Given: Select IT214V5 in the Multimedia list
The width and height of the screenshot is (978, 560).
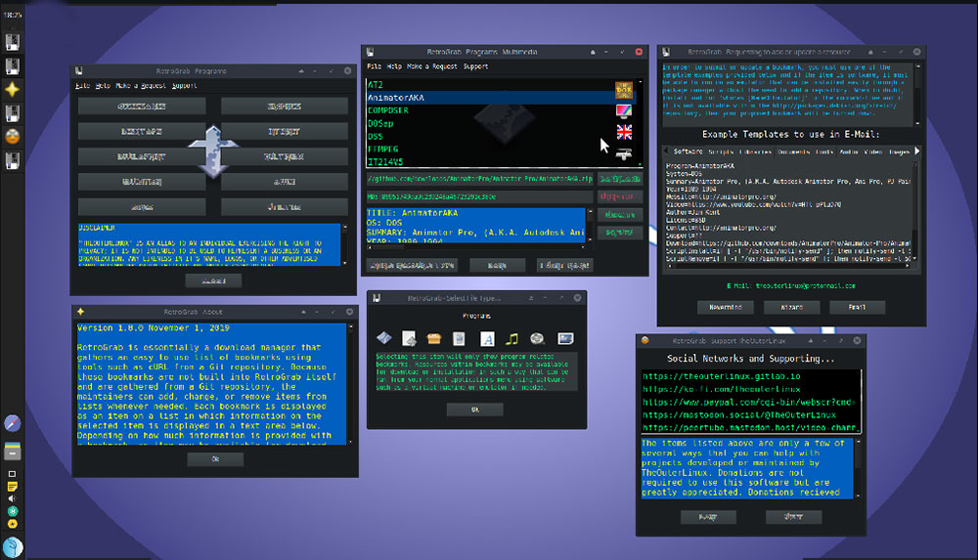Looking at the screenshot, I should (x=490, y=161).
